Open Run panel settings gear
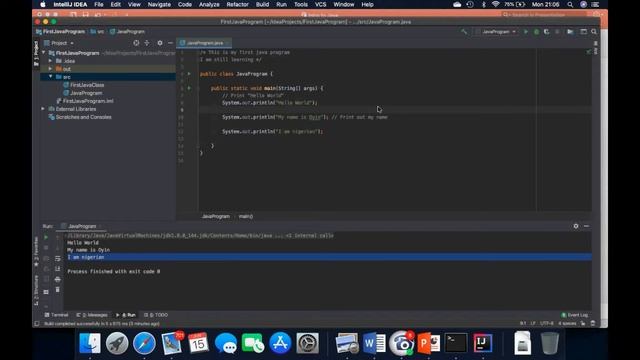Screen dimensions: 640x360 click(576, 226)
